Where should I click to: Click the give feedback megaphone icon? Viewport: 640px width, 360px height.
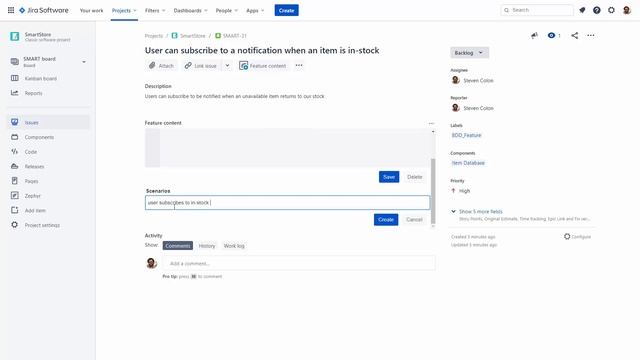tap(534, 36)
